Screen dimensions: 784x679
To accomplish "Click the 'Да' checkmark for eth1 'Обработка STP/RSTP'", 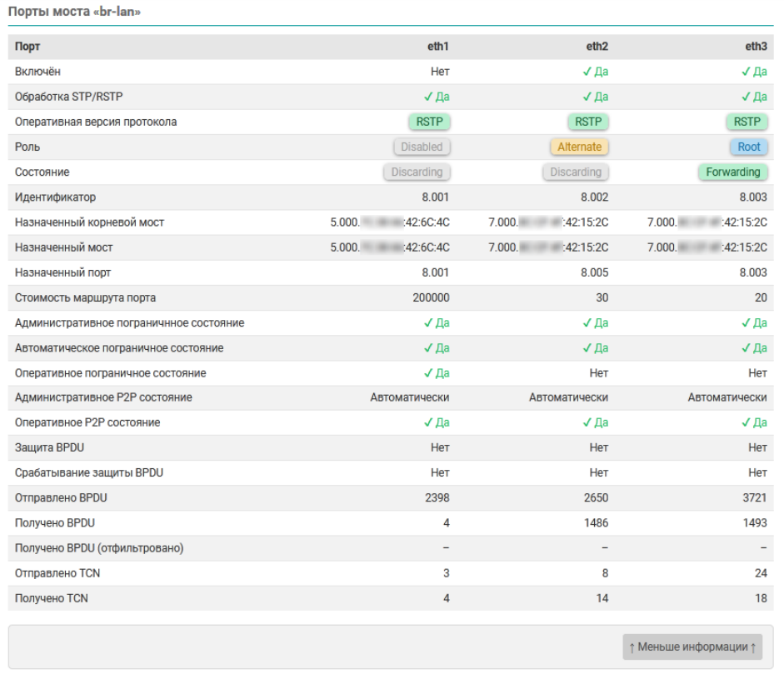I will pyautogui.click(x=437, y=97).
